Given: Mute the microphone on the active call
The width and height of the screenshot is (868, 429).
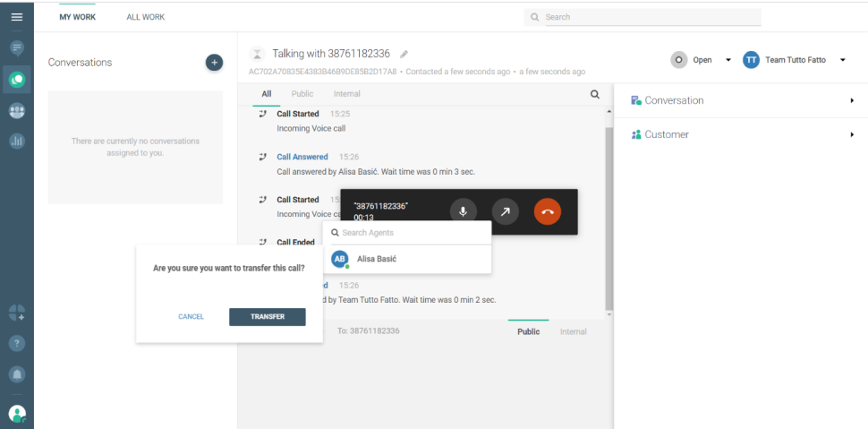Looking at the screenshot, I should [463, 211].
